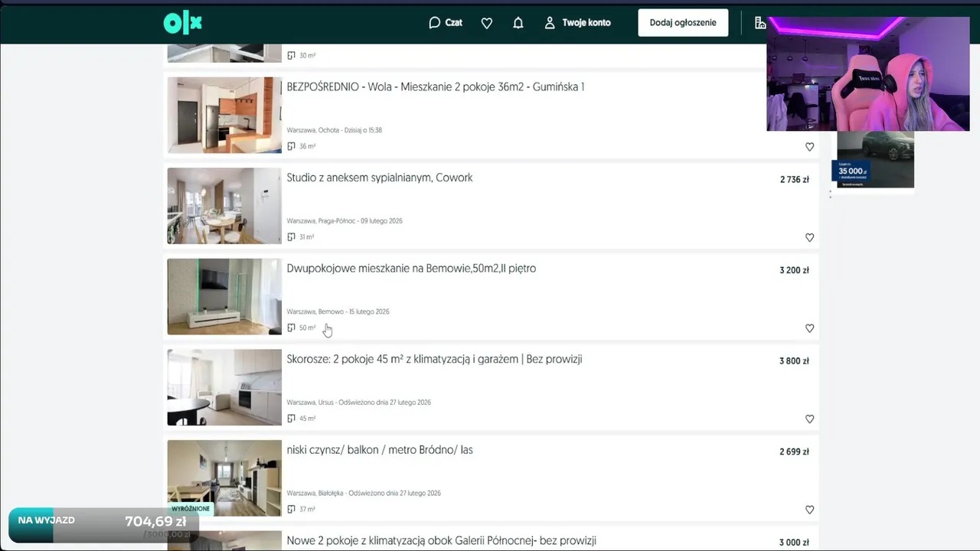Click Warszawa, Praga-Północ date text
Image resolution: width=980 pixels, height=551 pixels.
point(344,221)
